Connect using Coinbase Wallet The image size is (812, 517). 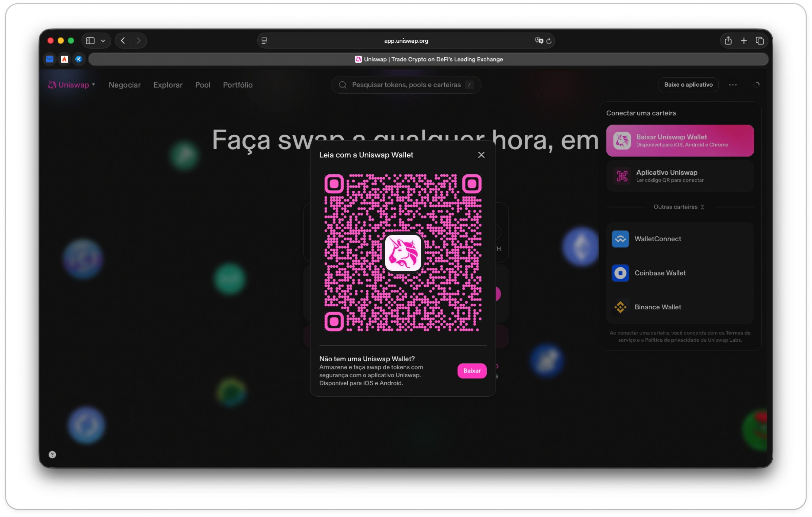[x=680, y=273]
